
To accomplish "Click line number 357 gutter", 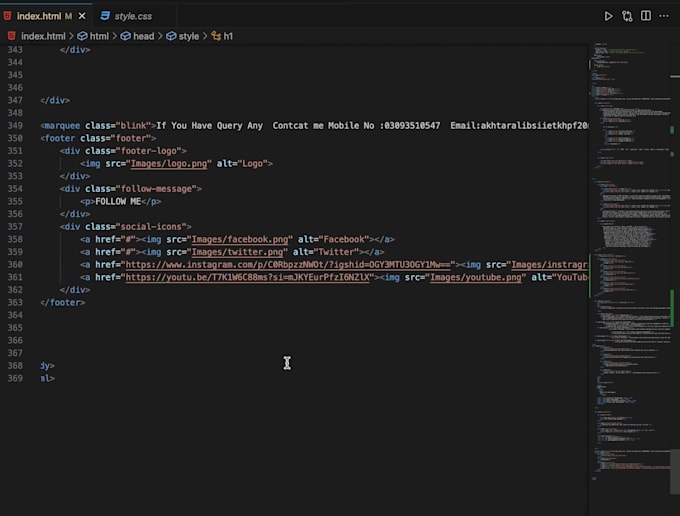I will (15, 227).
